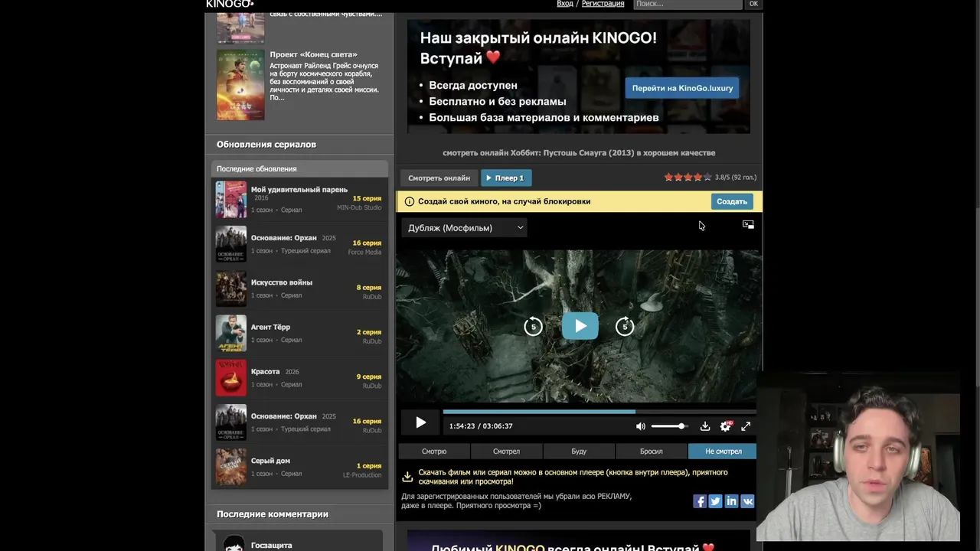980x551 pixels.
Task: Click the Перейти на KinoGo.luxury button
Action: pos(682,88)
